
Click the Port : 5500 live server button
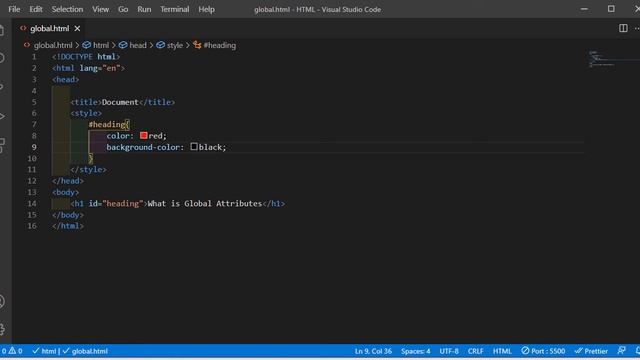543,351
